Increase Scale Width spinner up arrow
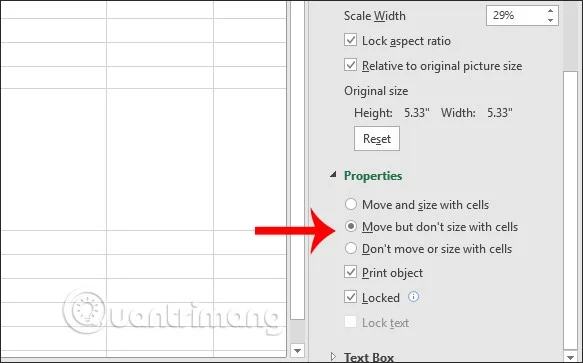The width and height of the screenshot is (583, 363). pos(550,11)
